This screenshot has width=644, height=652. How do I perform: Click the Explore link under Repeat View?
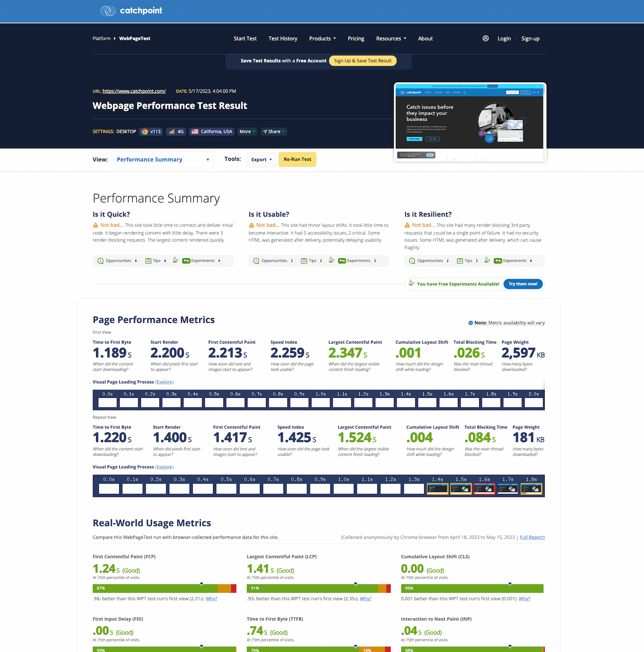164,467
